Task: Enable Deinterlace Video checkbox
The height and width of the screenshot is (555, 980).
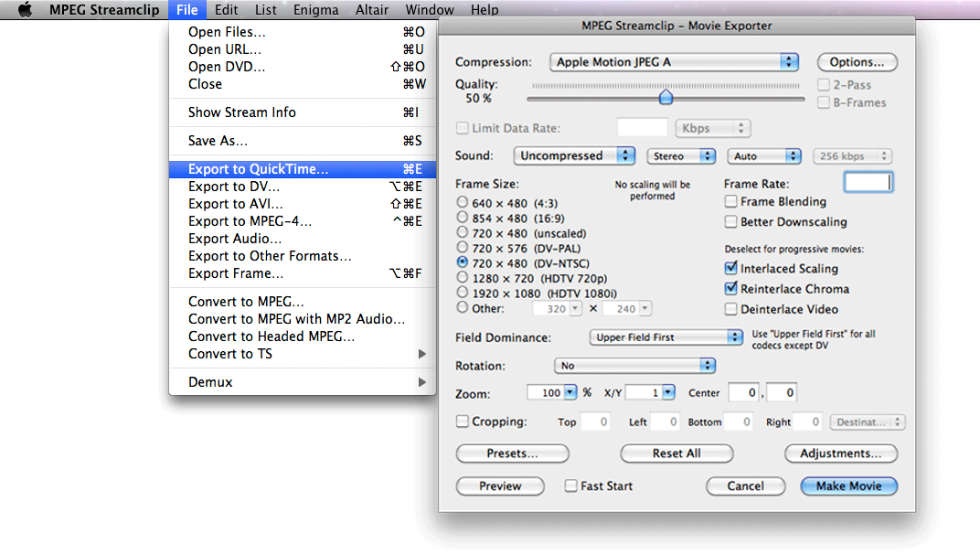Action: pos(730,309)
